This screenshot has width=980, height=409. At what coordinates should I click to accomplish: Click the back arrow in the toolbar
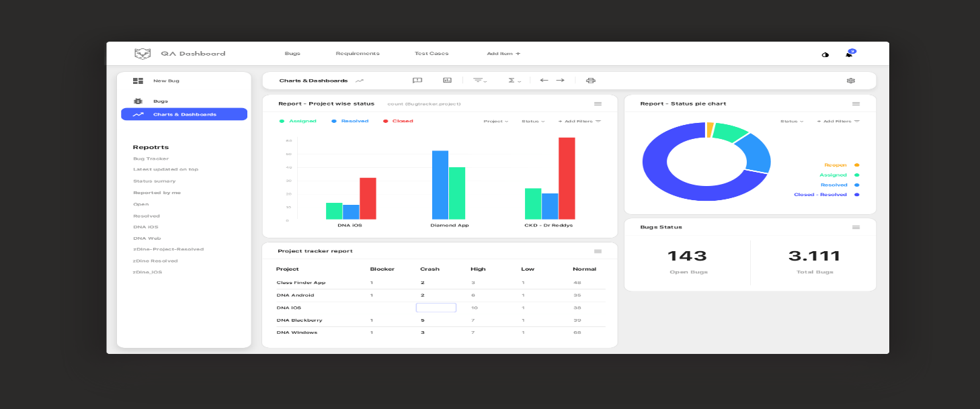[544, 80]
